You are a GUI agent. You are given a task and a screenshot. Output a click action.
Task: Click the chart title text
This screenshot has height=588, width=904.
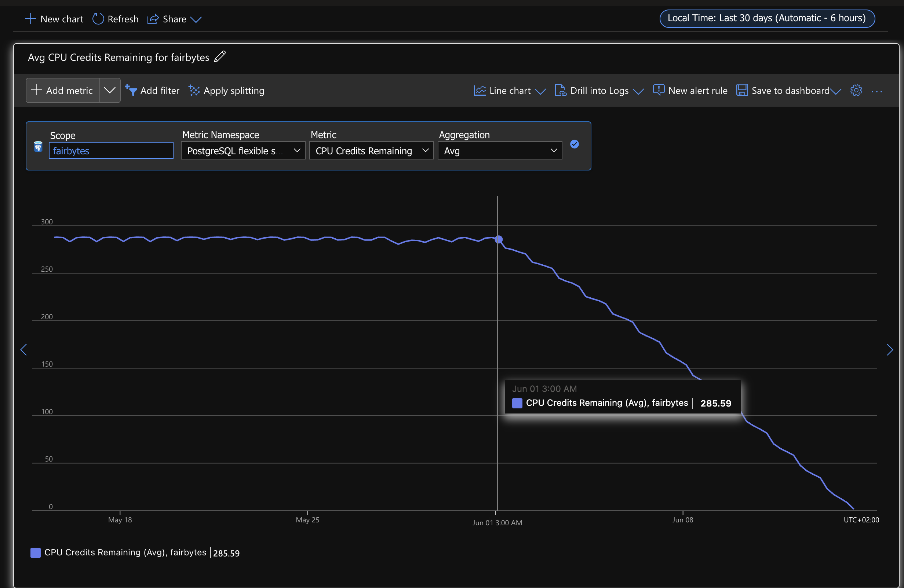pos(119,57)
